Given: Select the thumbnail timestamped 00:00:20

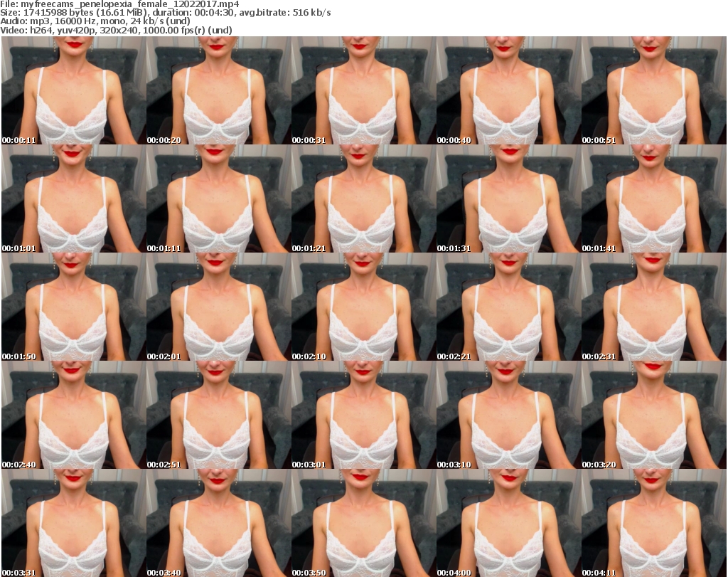Looking at the screenshot, I should point(219,90).
